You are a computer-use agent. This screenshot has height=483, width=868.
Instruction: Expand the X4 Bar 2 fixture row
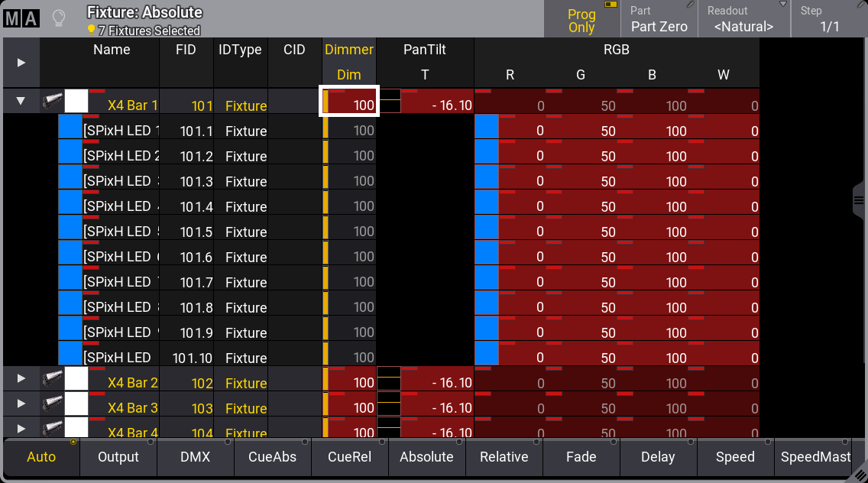[21, 379]
